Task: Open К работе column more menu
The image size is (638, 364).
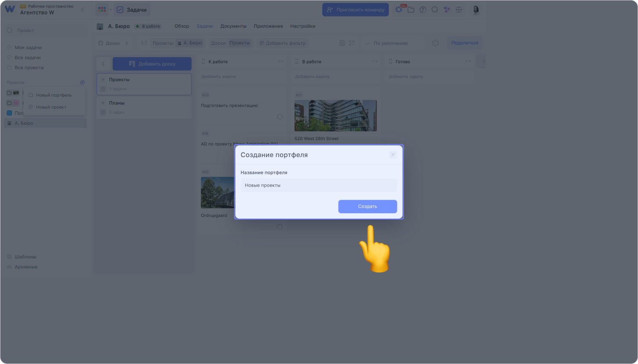Action: tap(281, 61)
